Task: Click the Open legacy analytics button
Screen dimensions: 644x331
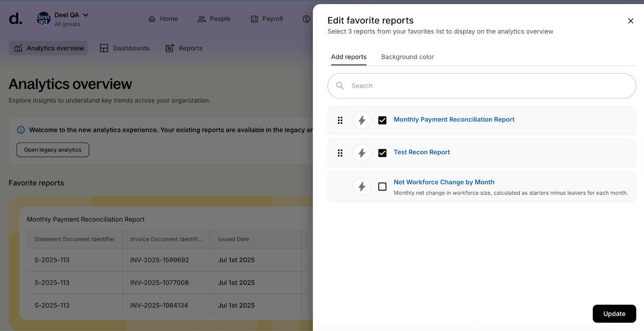Action: (53, 150)
